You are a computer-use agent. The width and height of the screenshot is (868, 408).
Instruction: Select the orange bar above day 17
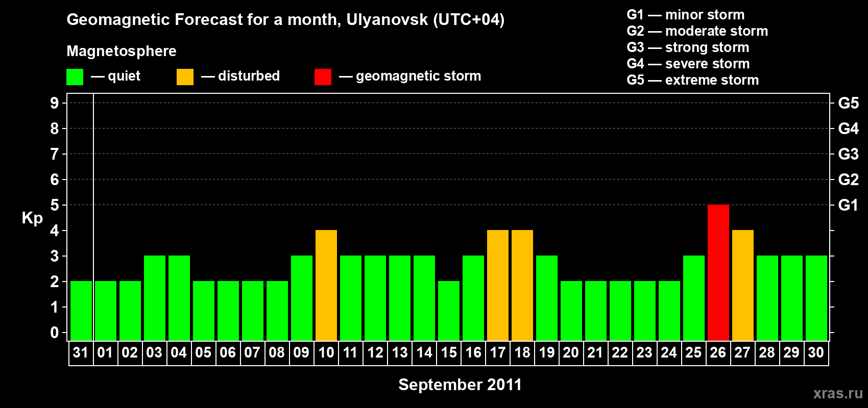[x=498, y=285]
